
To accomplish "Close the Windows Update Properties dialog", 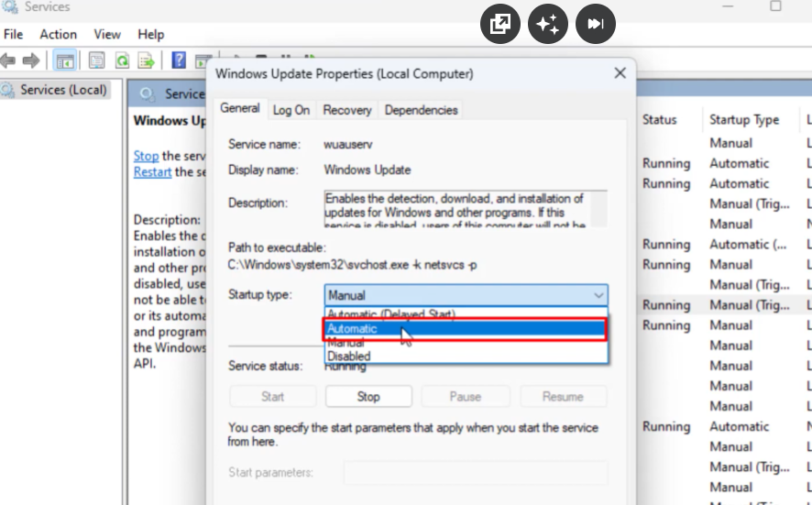I will [x=620, y=73].
